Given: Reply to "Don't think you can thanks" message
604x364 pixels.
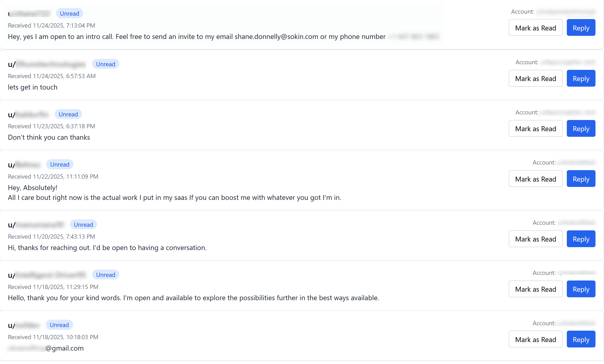Looking at the screenshot, I should coord(581,128).
